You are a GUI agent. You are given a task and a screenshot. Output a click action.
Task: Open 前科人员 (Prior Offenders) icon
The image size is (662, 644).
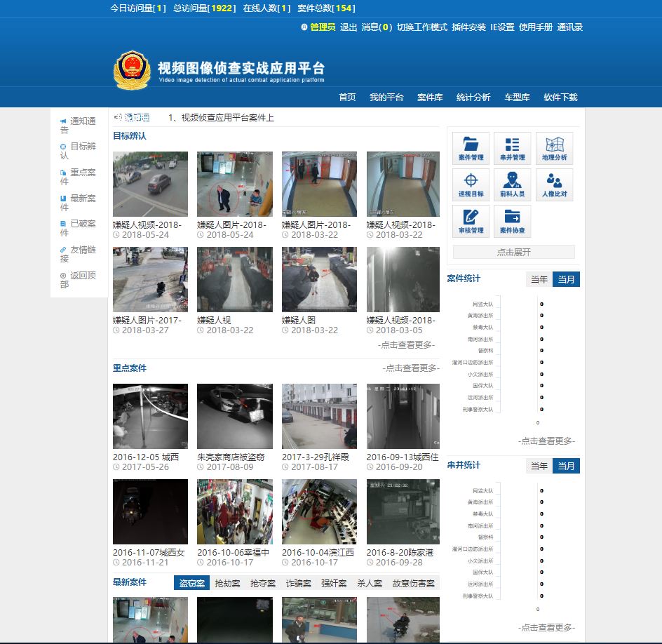[512, 184]
